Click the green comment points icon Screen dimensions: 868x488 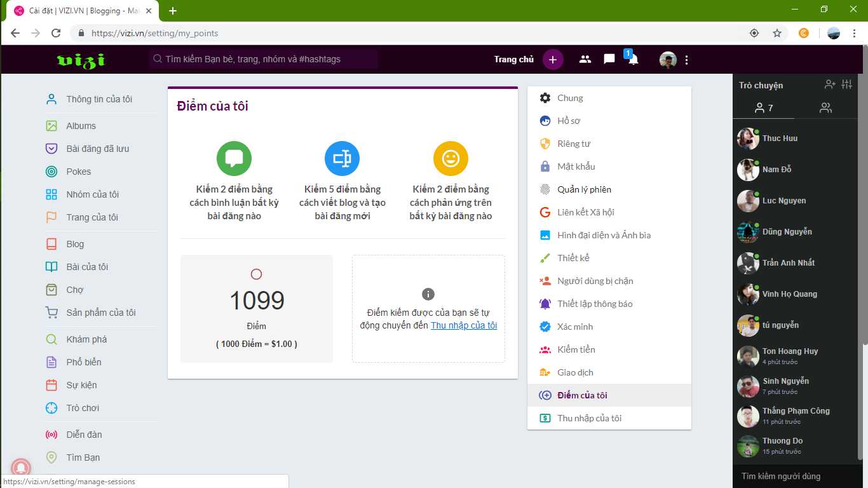pyautogui.click(x=234, y=159)
